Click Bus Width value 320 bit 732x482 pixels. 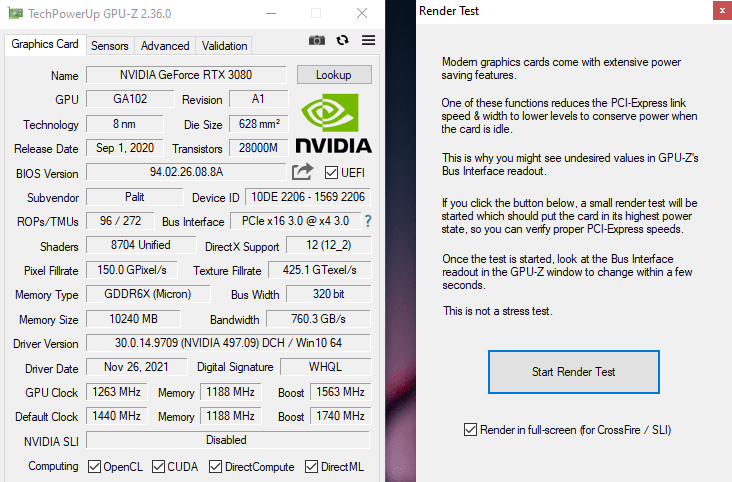pos(329,294)
